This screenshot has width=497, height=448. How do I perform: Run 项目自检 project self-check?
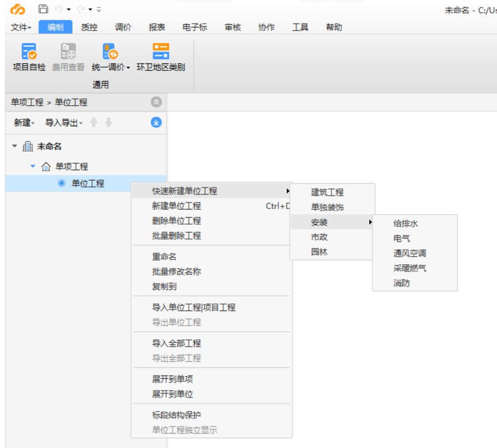[29, 57]
